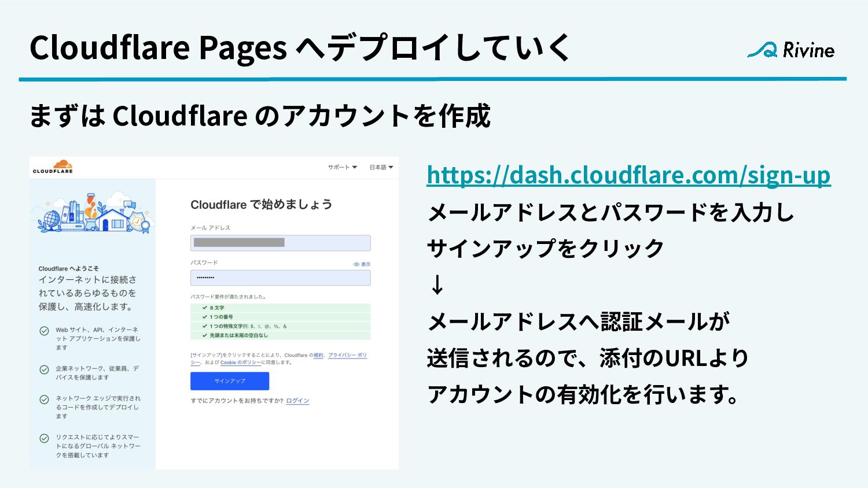
Task: Click the slide title Cloudflare Pages へデプロイしていく
Action: pos(300,48)
